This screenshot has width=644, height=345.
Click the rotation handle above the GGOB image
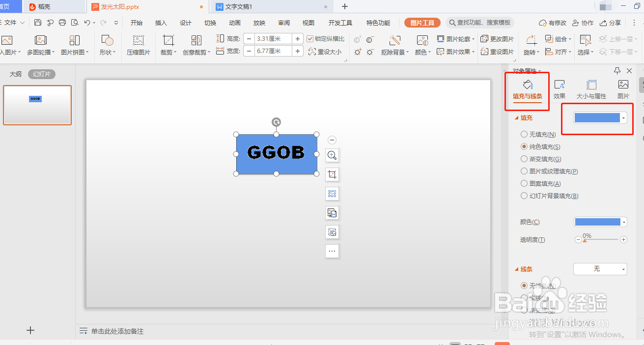277,122
